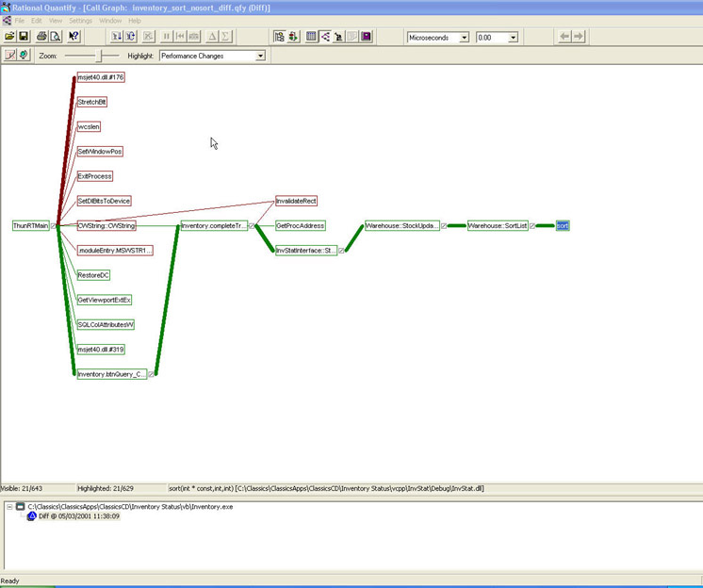Click the Open file toolbar icon
Screen dimensions: 703x588
pos(9,37)
